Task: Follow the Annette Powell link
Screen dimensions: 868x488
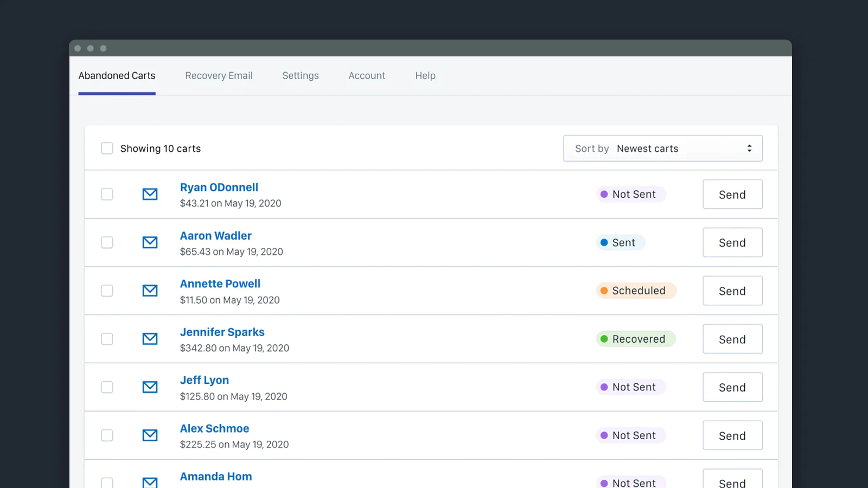Action: pyautogui.click(x=220, y=284)
